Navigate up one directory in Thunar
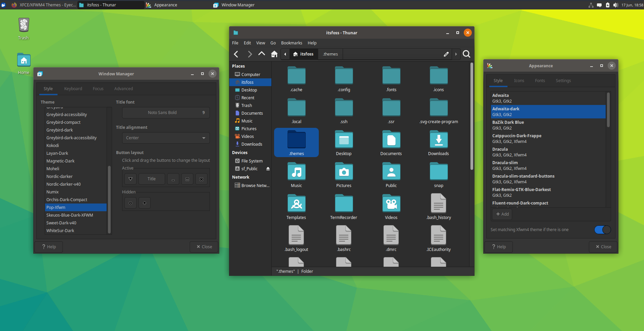This screenshot has width=644, height=331. tap(262, 54)
